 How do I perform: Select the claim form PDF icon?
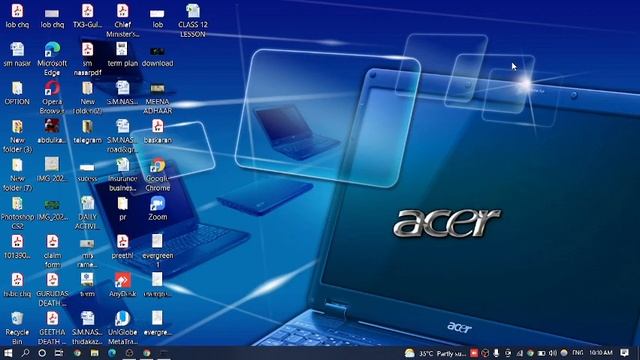pyautogui.click(x=52, y=251)
